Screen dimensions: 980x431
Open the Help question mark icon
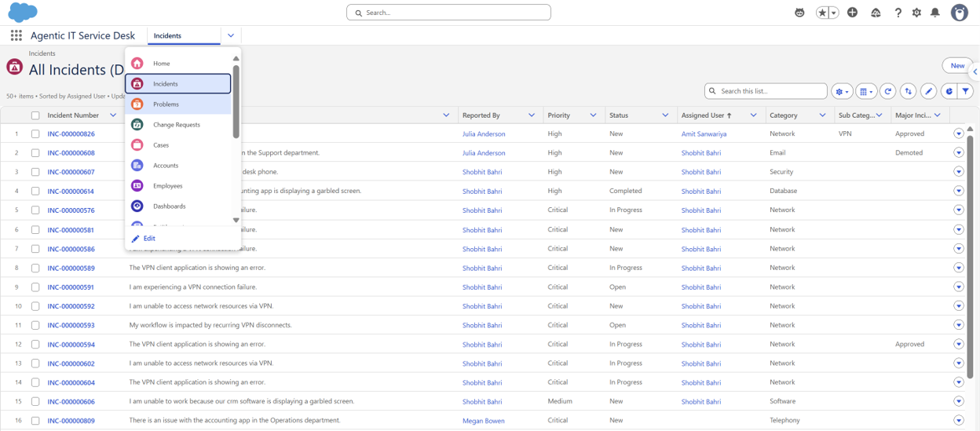898,13
